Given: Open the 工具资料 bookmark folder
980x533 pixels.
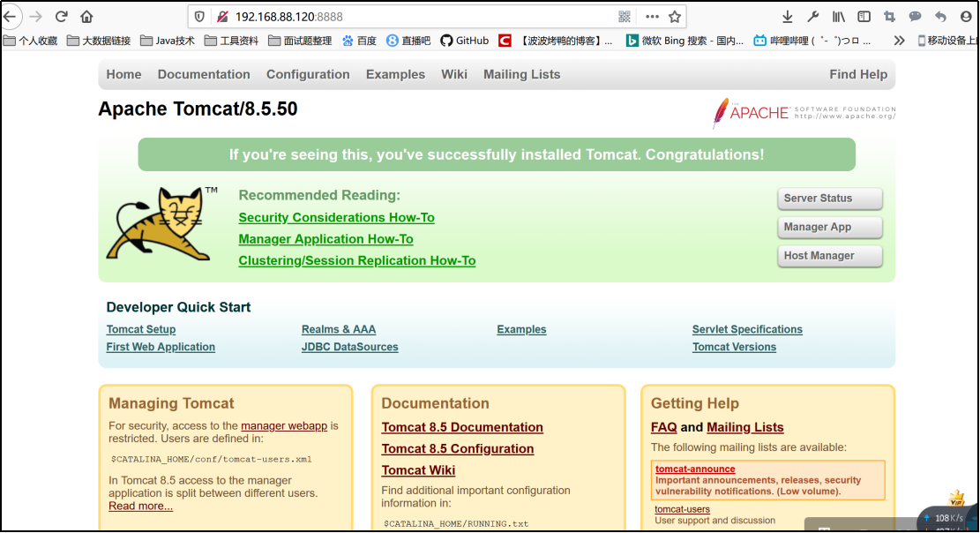Looking at the screenshot, I should tap(231, 41).
